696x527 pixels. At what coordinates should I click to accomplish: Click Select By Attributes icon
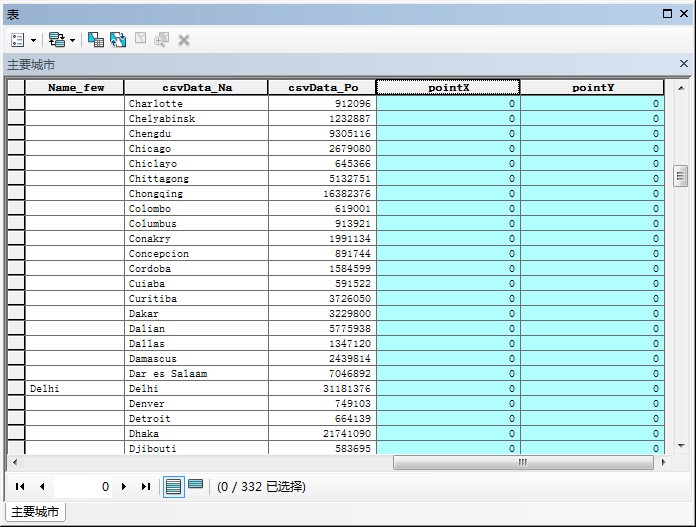click(x=96, y=40)
